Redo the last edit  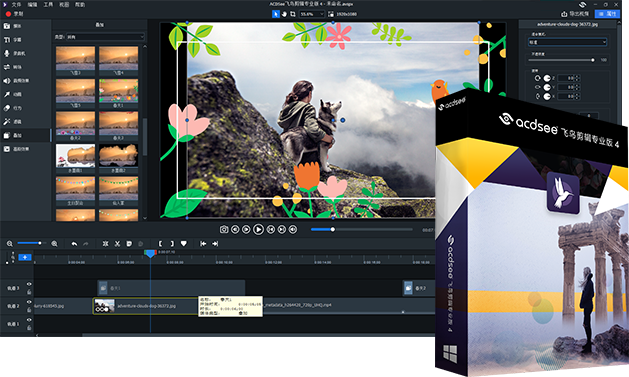point(85,243)
